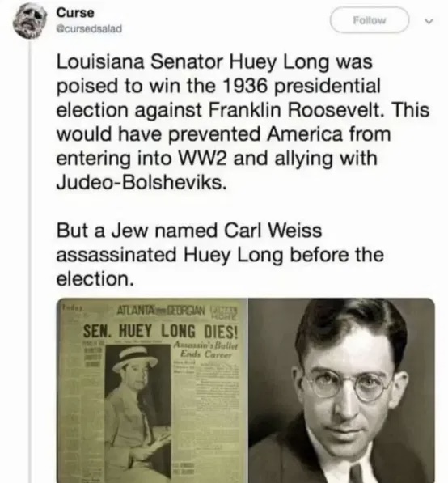Screen dimensions: 448x483
Task: Visit the @cursedsalad handle link
Action: click(89, 28)
